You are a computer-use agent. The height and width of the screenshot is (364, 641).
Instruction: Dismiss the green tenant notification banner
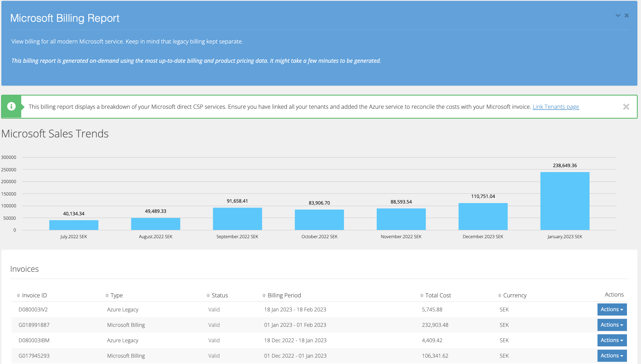click(x=626, y=107)
